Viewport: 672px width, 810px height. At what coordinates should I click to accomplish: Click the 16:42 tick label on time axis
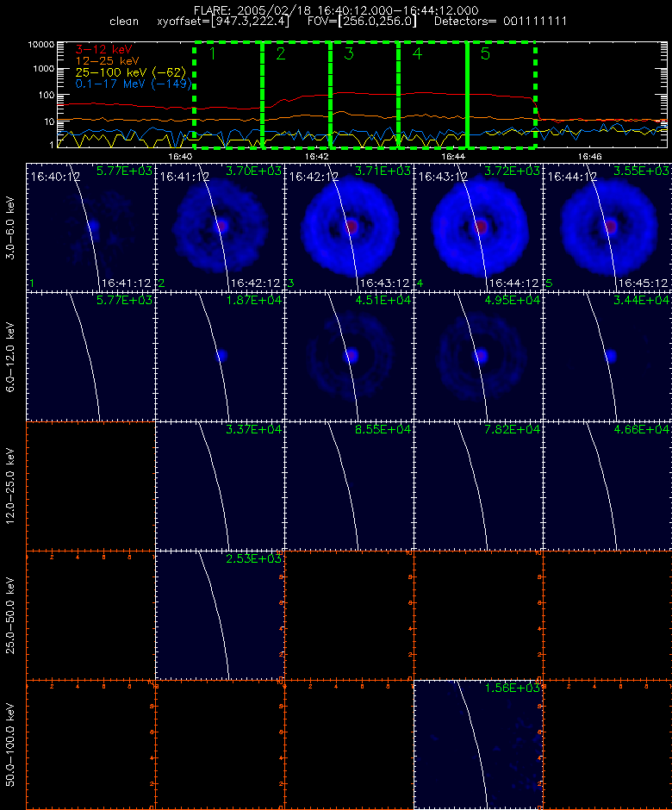coord(317,156)
